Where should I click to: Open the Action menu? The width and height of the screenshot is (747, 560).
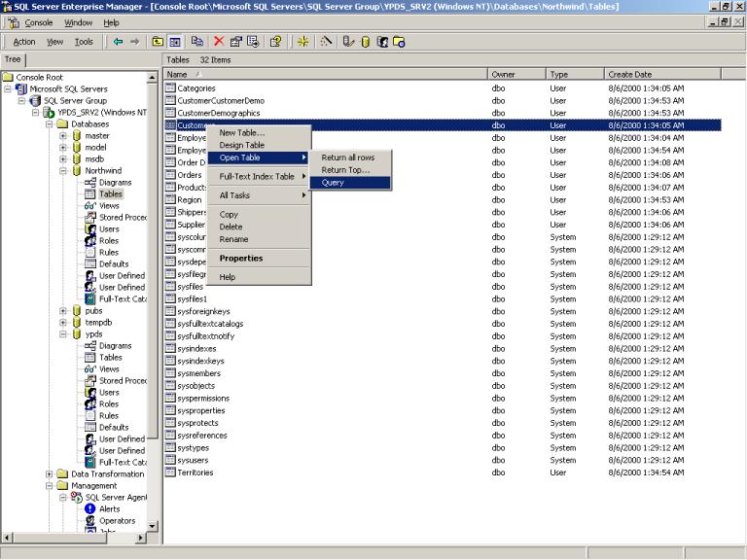pyautogui.click(x=24, y=42)
